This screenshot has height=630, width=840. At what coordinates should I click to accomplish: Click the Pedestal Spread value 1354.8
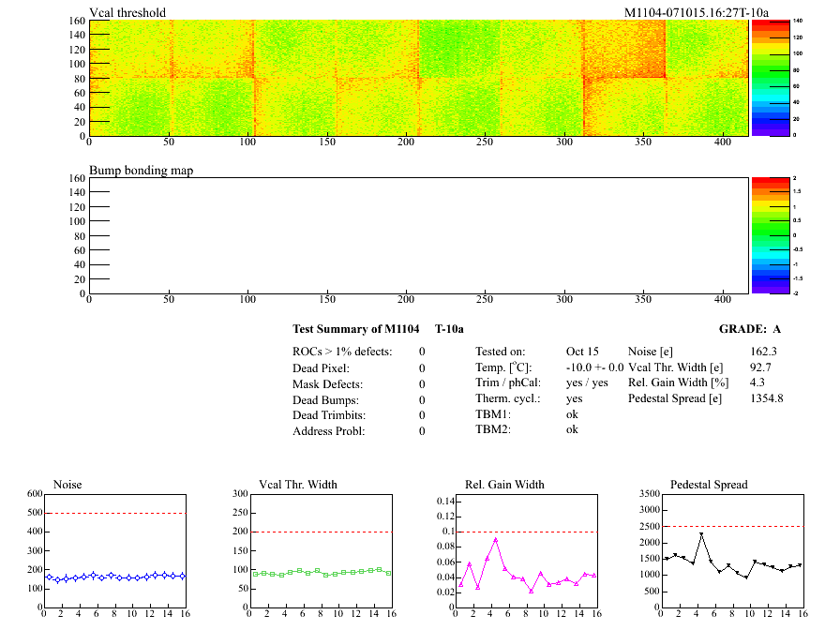[x=766, y=398]
